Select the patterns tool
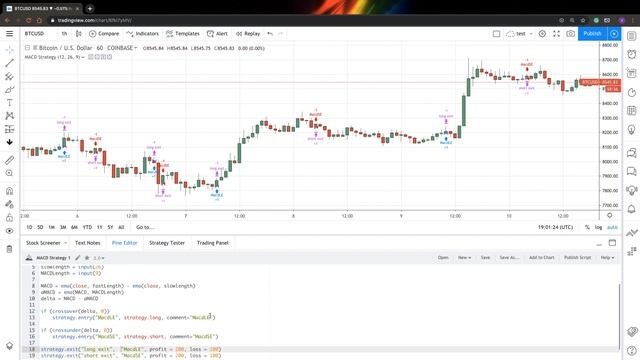This screenshot has width=640, height=360. coord(9,116)
